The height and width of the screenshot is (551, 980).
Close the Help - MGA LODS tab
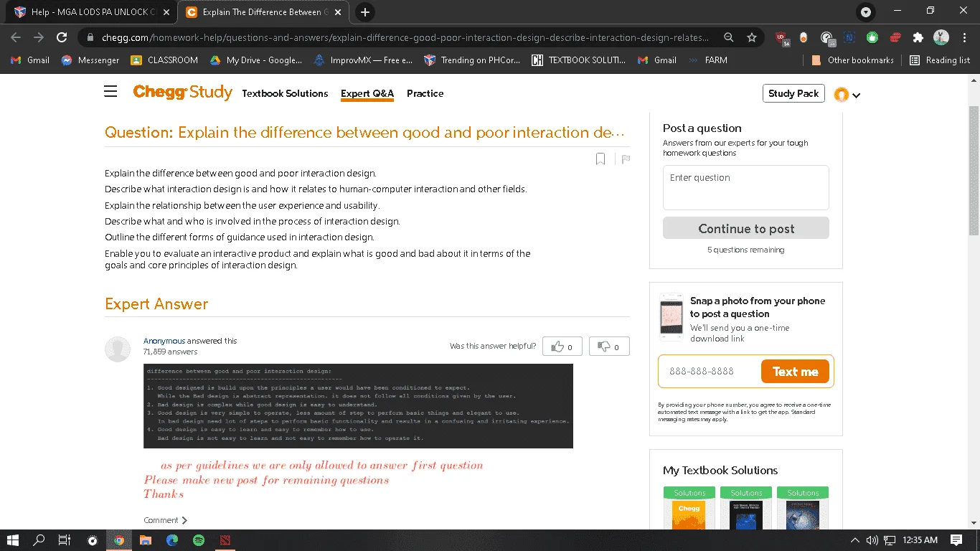tap(166, 12)
